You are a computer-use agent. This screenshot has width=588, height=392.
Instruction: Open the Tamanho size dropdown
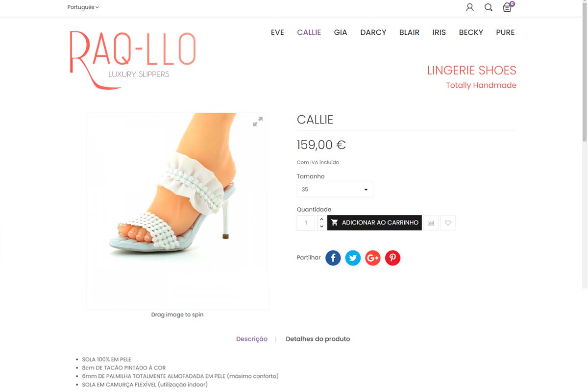pyautogui.click(x=335, y=190)
